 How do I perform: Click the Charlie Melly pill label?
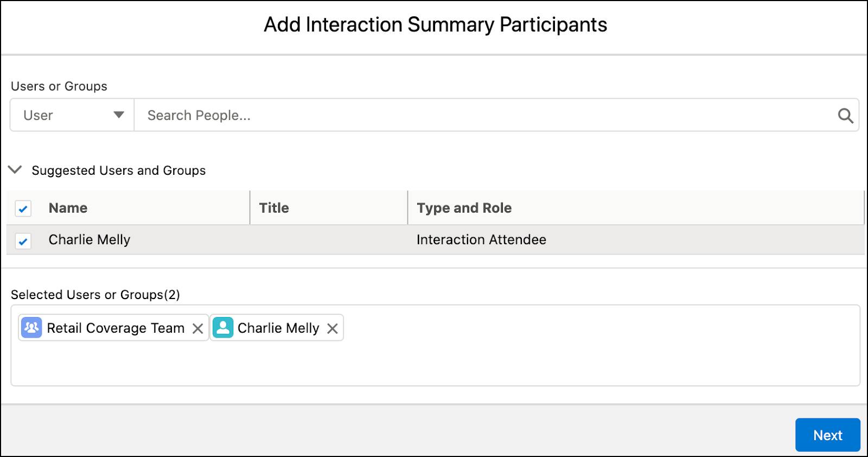[278, 328]
